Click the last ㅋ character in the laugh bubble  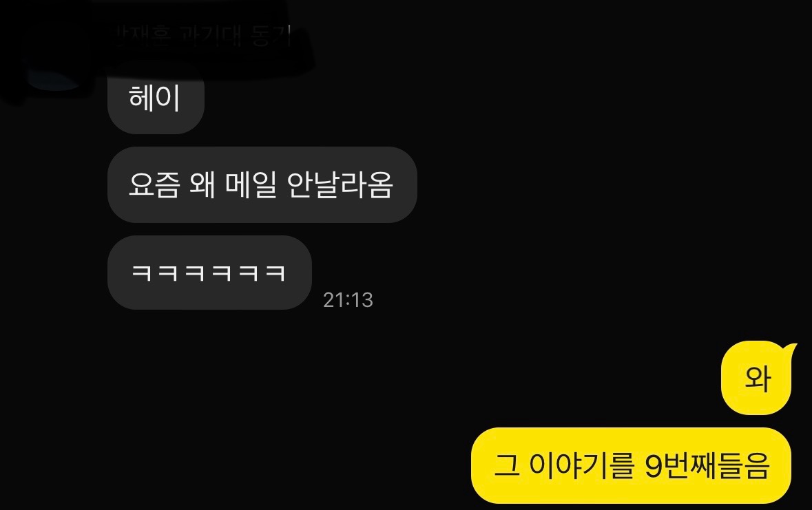tap(275, 273)
